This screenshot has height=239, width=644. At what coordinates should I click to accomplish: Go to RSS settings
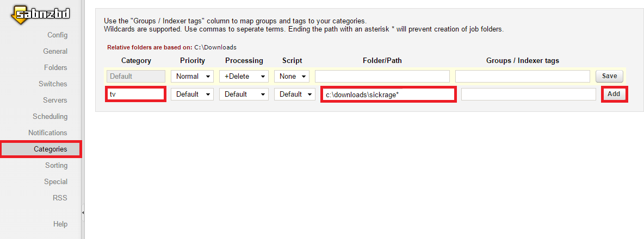click(x=60, y=198)
